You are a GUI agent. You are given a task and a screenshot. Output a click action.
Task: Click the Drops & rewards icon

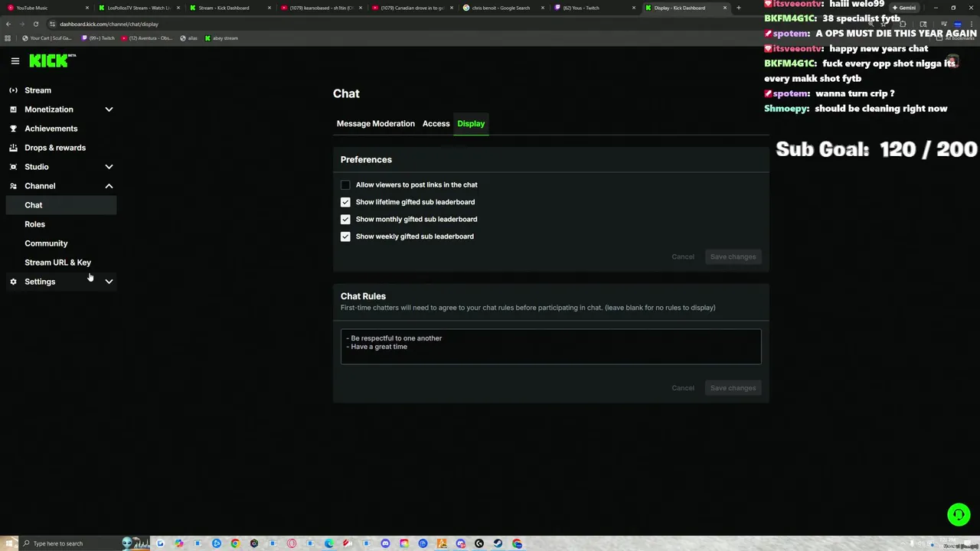point(13,148)
